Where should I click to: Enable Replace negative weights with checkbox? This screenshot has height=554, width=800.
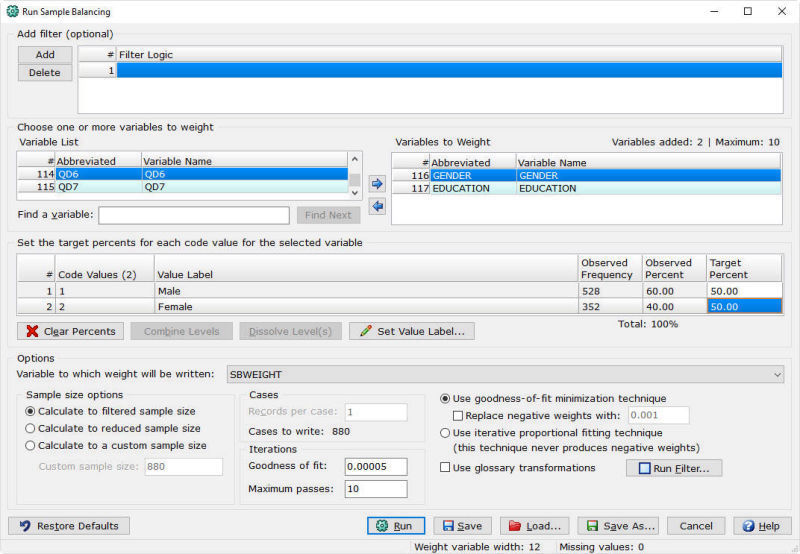pos(458,416)
